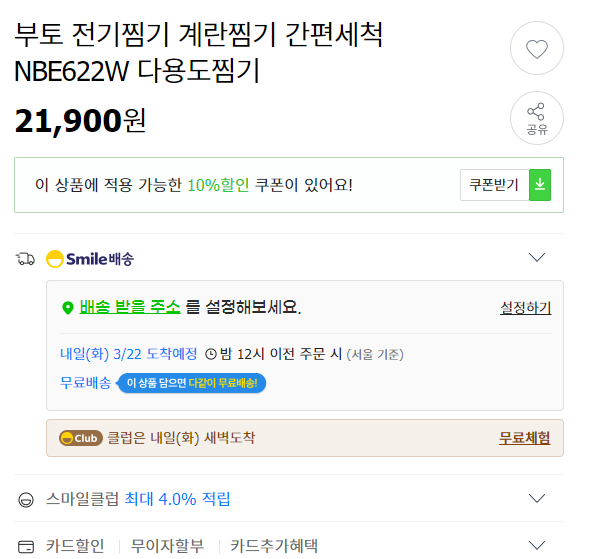Expand the card benefits chevron
The width and height of the screenshot is (609, 559).
[537, 545]
